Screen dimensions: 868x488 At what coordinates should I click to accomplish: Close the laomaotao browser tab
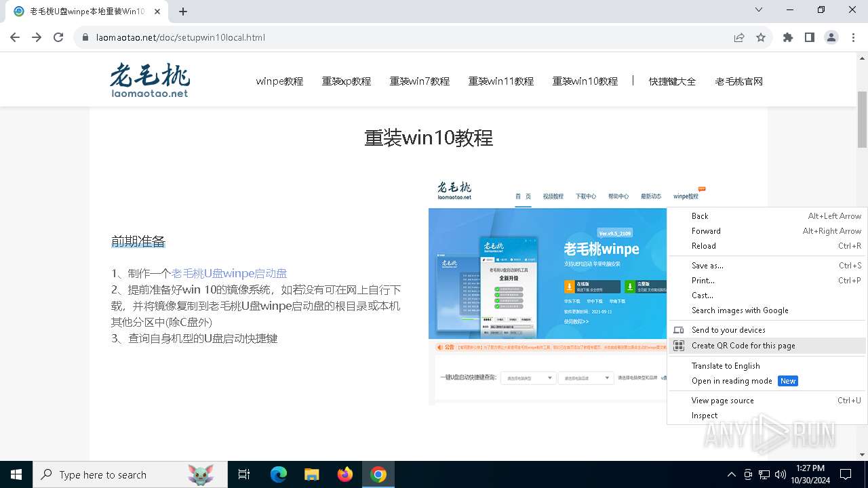pos(157,12)
